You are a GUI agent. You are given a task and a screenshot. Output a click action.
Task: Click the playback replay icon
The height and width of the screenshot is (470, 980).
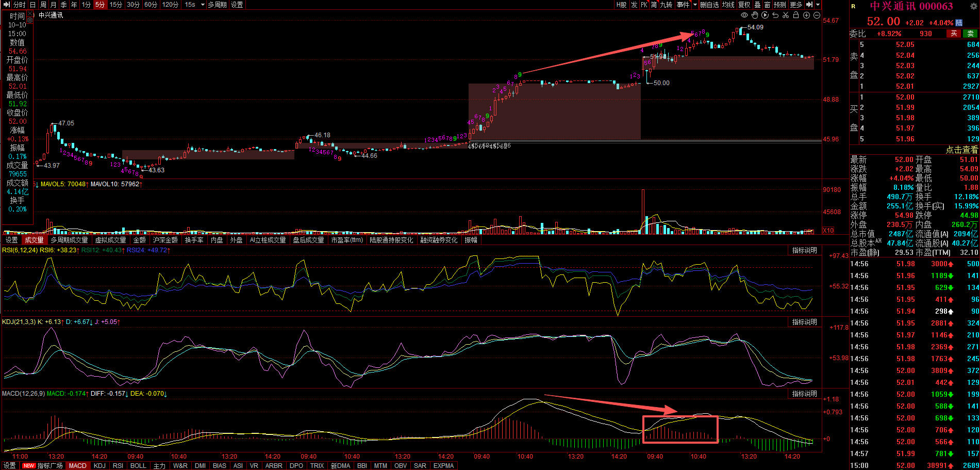pyautogui.click(x=765, y=15)
